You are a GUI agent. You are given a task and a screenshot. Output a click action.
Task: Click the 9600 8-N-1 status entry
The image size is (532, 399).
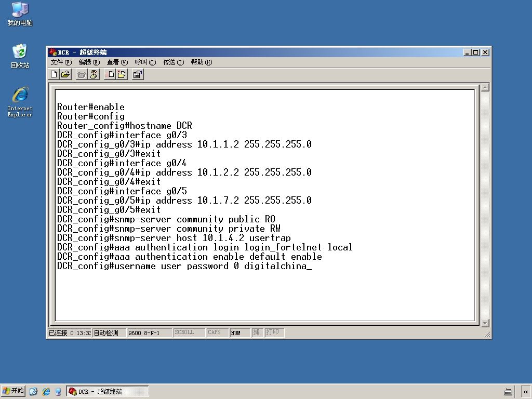(x=149, y=333)
